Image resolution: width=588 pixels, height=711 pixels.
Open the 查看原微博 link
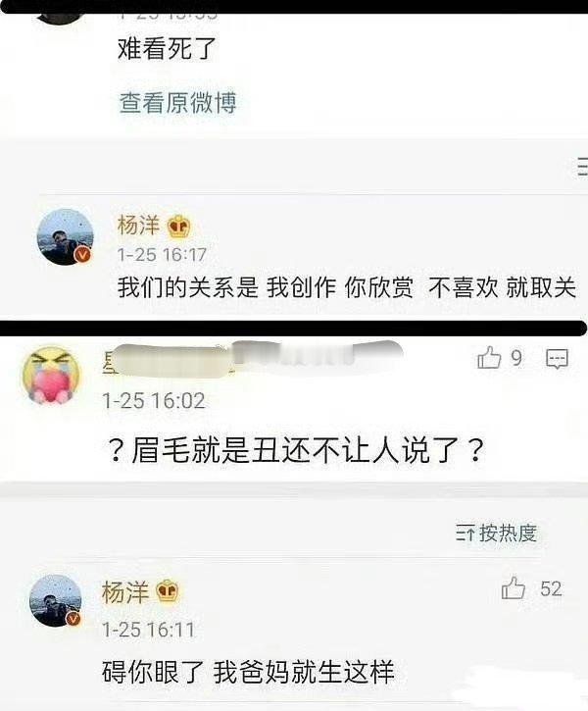(177, 103)
